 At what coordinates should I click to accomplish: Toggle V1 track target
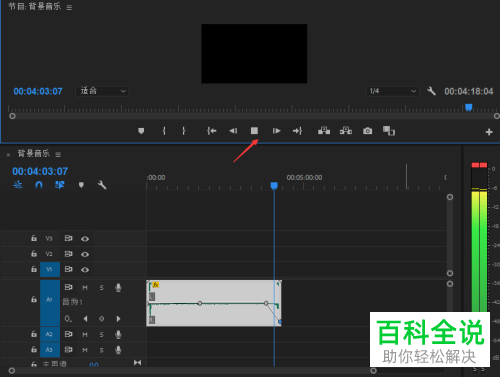[50, 269]
